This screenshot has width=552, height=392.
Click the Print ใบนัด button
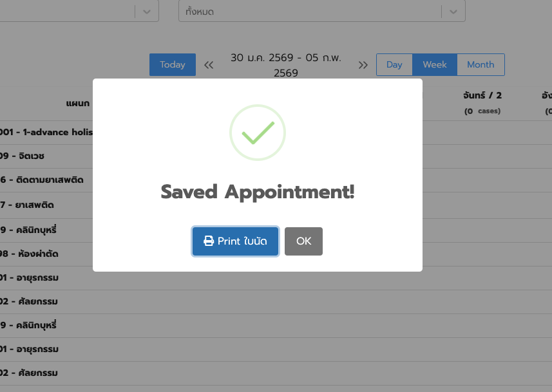coord(235,241)
